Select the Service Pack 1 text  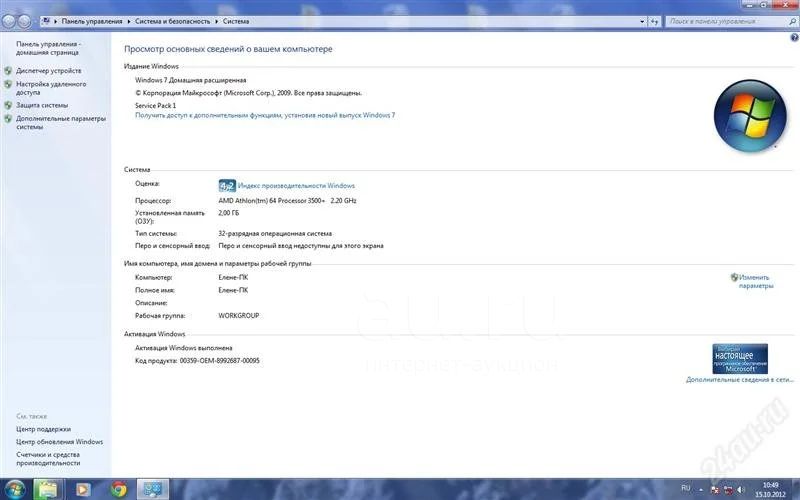[156, 105]
